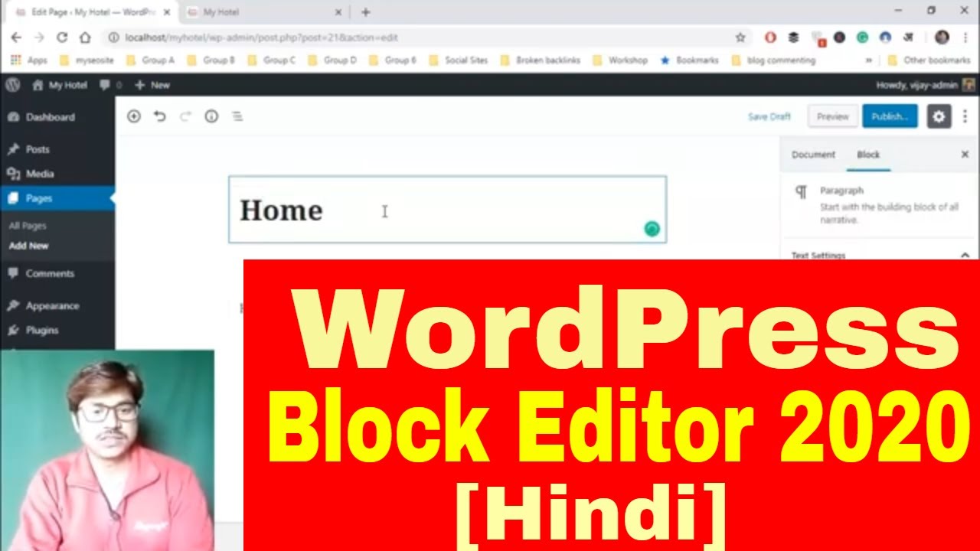This screenshot has height=551, width=980.
Task: Open the content structure info icon
Action: tap(211, 116)
